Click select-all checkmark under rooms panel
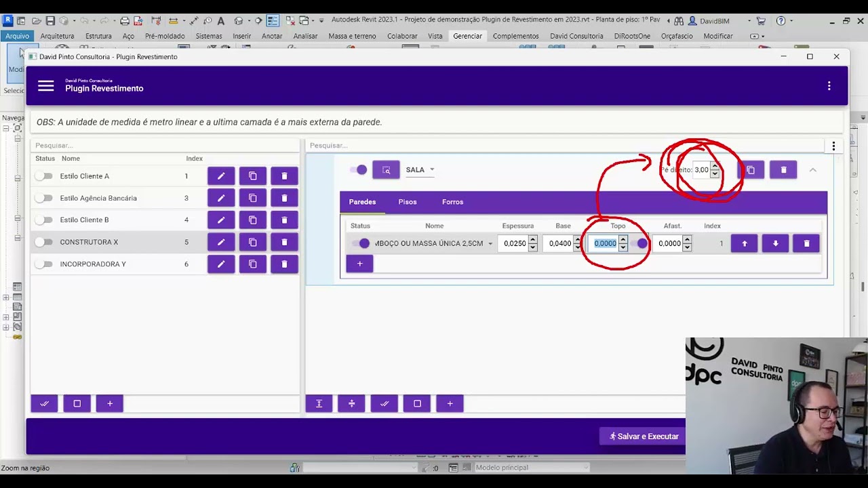This screenshot has height=488, width=868. 384,403
